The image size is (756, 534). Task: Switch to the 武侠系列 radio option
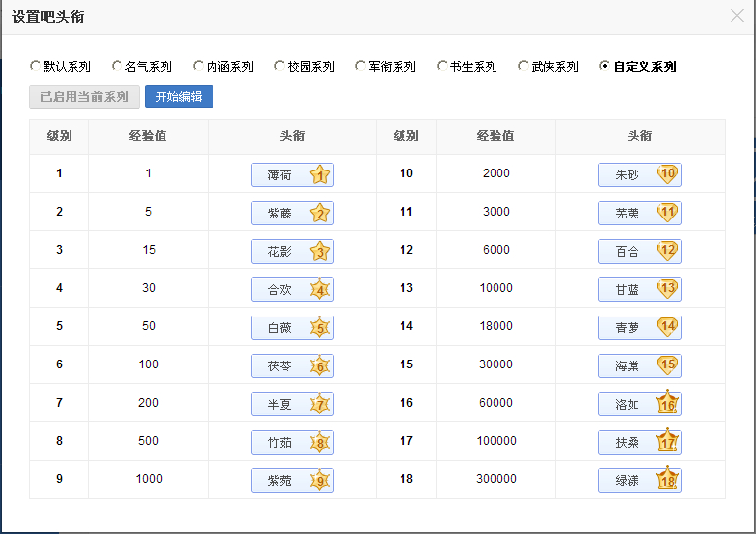click(523, 65)
